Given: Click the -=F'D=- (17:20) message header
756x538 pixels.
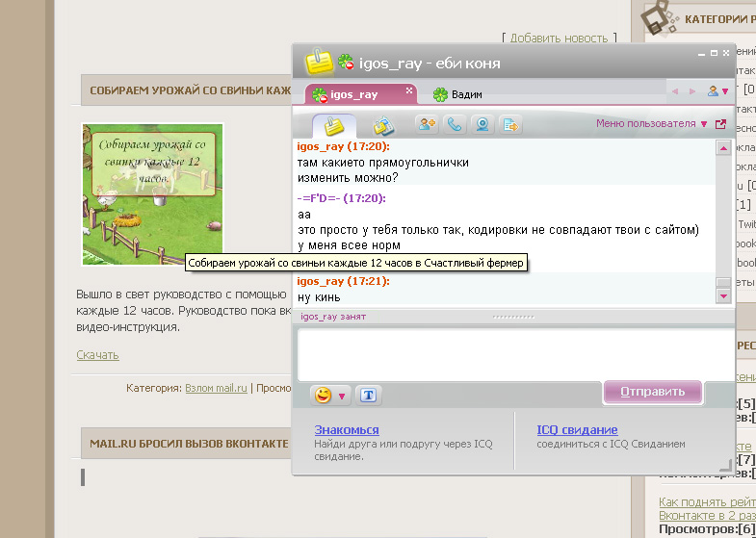Looking at the screenshot, I should (341, 198).
